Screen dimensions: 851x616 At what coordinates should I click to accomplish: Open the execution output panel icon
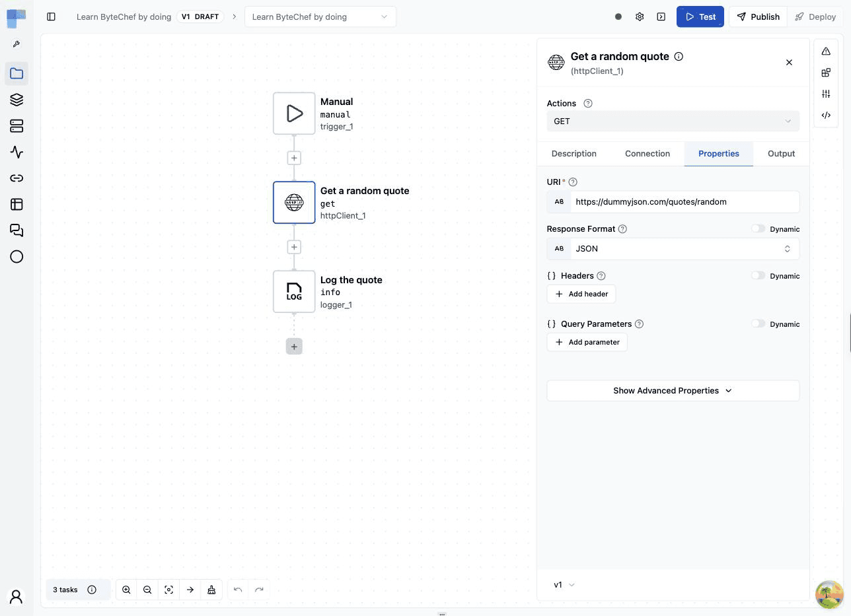[x=661, y=17]
